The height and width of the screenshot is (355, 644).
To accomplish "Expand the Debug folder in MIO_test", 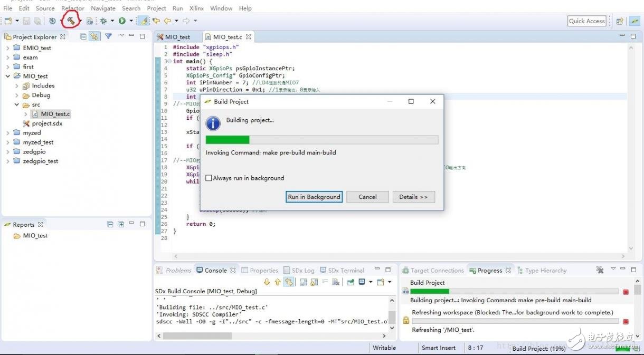I will pos(17,95).
